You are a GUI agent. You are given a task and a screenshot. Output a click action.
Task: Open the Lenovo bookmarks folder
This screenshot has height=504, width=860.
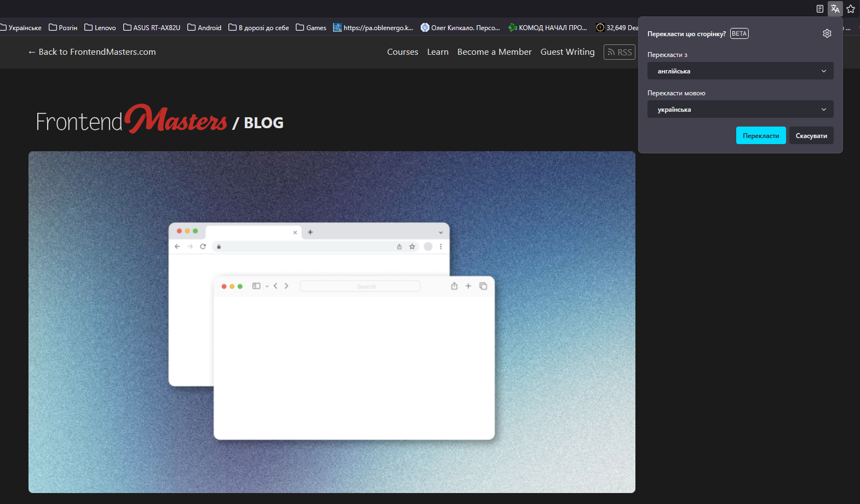[100, 27]
